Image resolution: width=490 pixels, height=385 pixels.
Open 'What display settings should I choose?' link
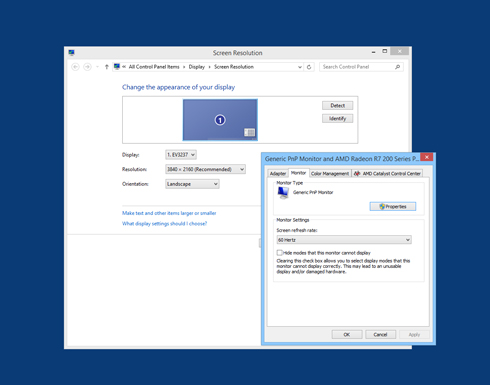[x=164, y=223]
